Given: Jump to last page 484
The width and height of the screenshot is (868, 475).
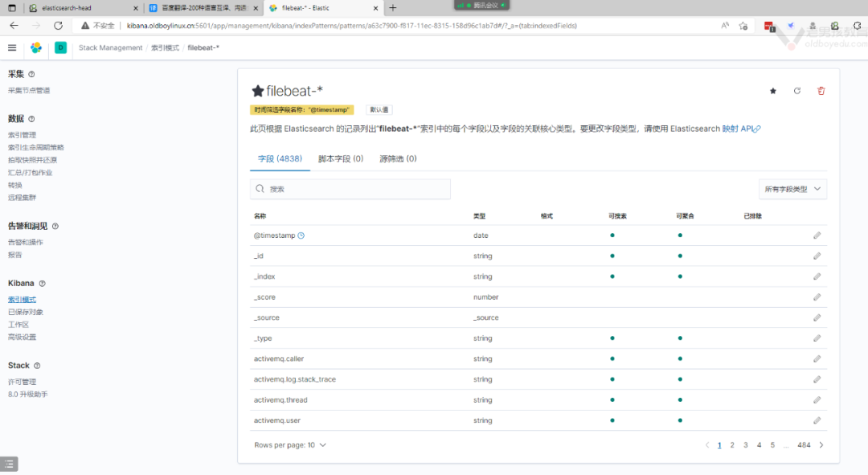Looking at the screenshot, I should click(804, 445).
